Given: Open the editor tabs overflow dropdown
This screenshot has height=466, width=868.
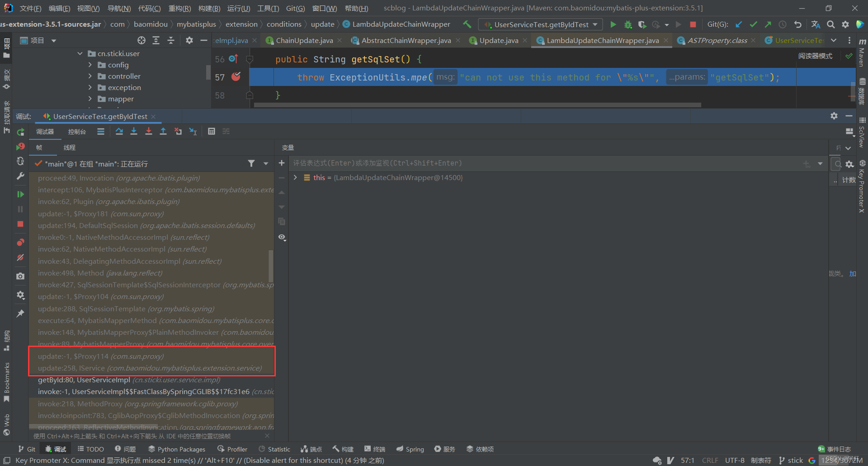Looking at the screenshot, I should (x=834, y=40).
